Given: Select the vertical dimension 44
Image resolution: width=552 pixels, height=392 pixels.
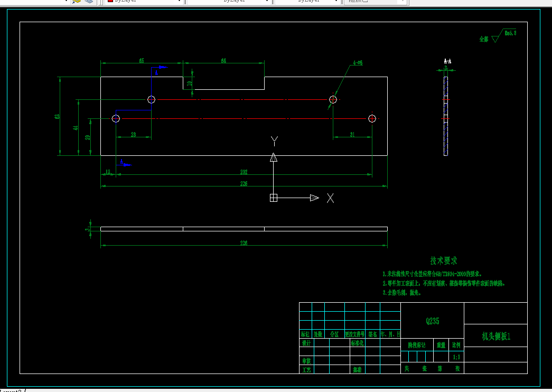Looking at the screenshot, I should (x=76, y=127).
